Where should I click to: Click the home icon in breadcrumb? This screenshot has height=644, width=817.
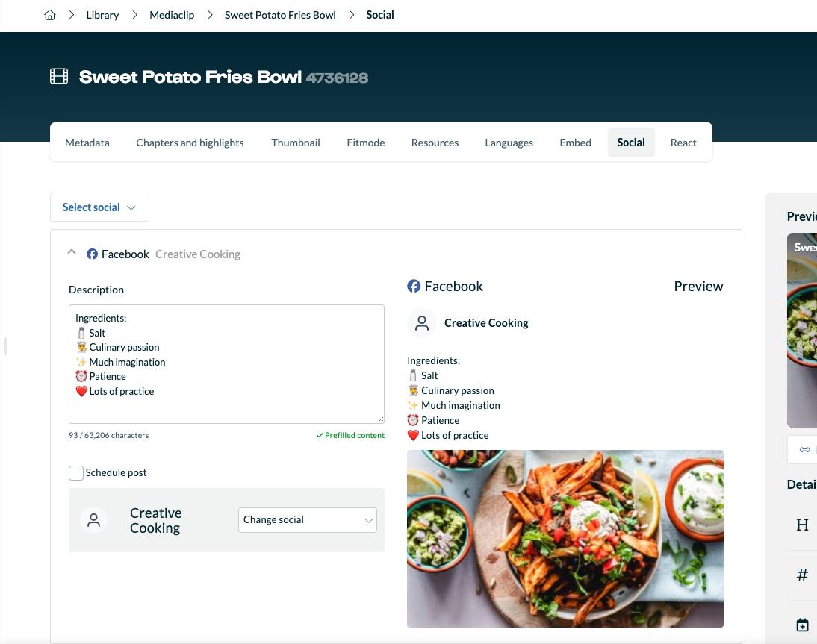pyautogui.click(x=50, y=15)
